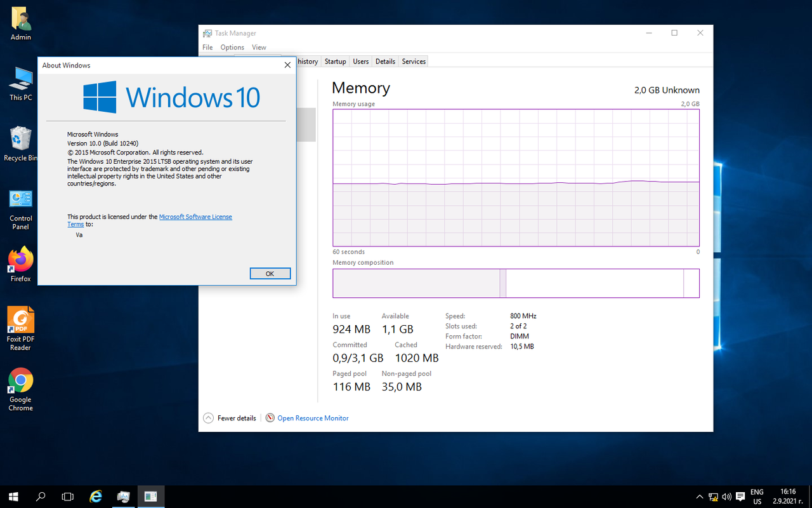Viewport: 812px width, 508px height.
Task: Click the Slots used value '2 of 2'
Action: coord(518,326)
